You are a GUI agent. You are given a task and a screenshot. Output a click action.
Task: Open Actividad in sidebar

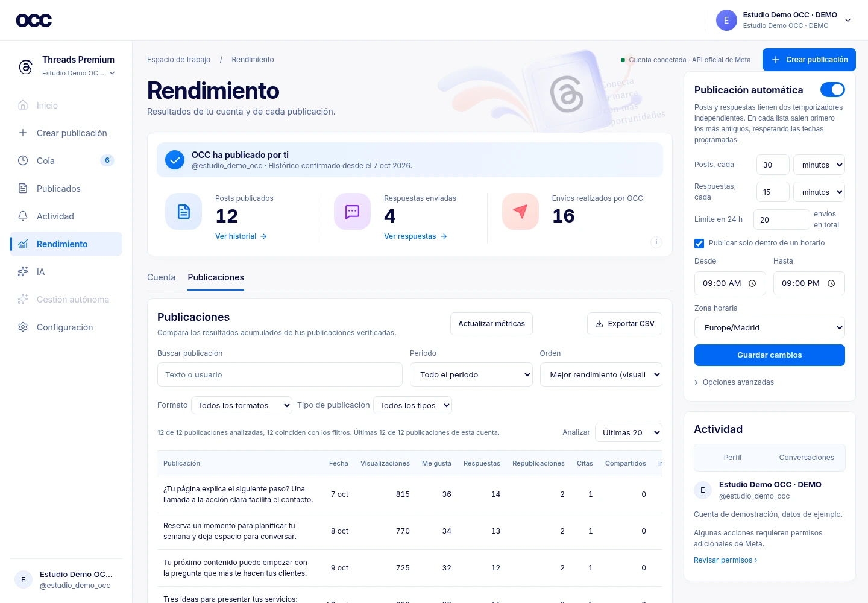click(x=66, y=216)
